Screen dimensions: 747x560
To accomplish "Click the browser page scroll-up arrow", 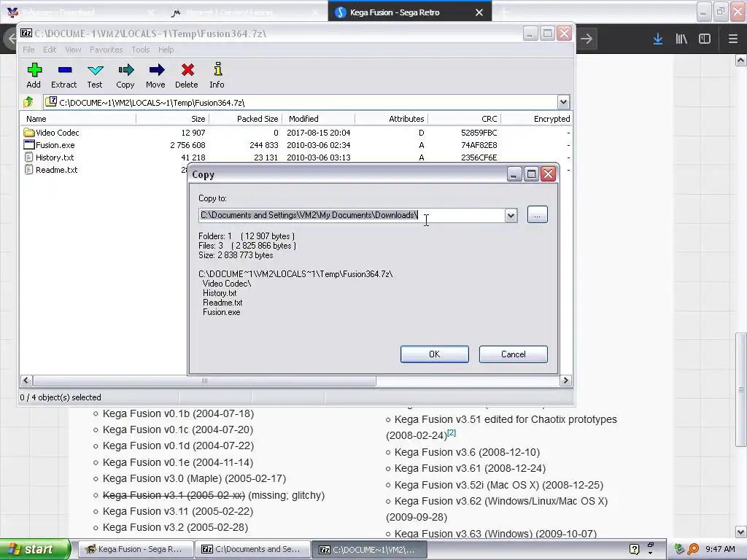I will click(x=741, y=61).
